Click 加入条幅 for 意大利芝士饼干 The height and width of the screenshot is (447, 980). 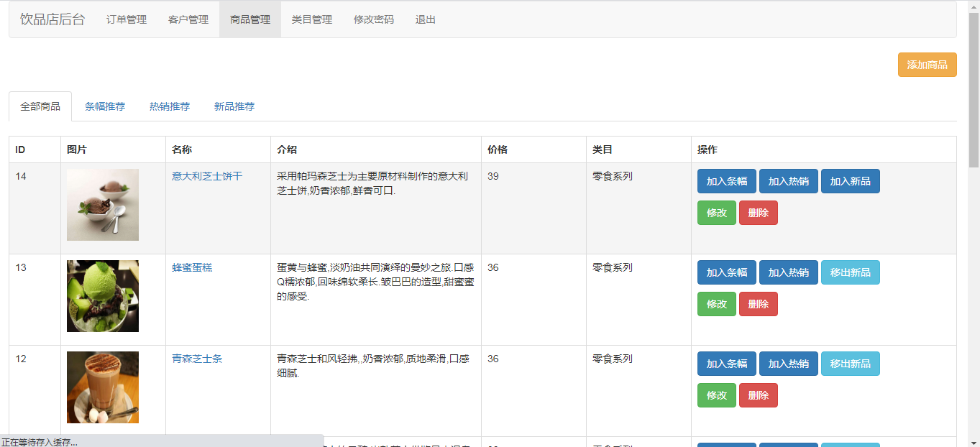coord(727,181)
